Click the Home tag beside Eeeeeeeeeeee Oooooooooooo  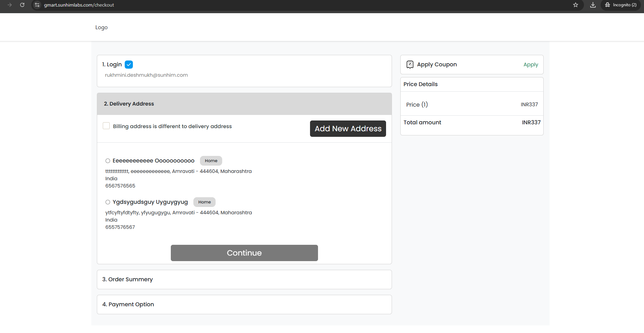click(x=211, y=161)
